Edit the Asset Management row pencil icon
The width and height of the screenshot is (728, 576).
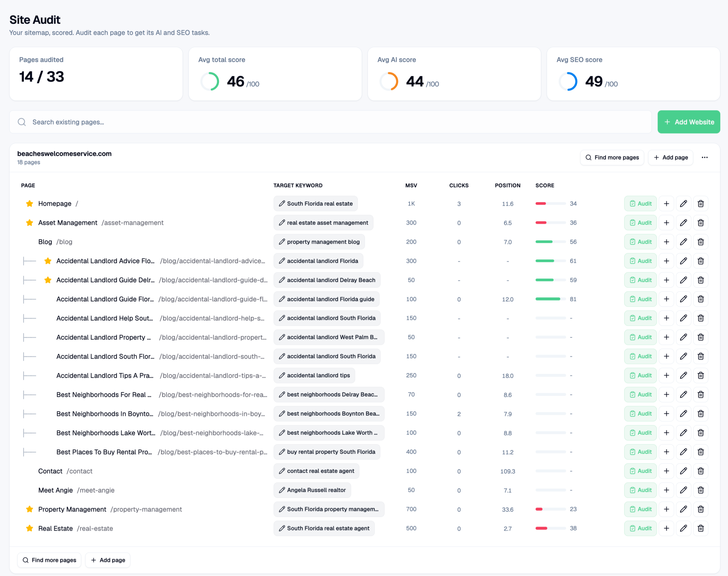point(683,223)
